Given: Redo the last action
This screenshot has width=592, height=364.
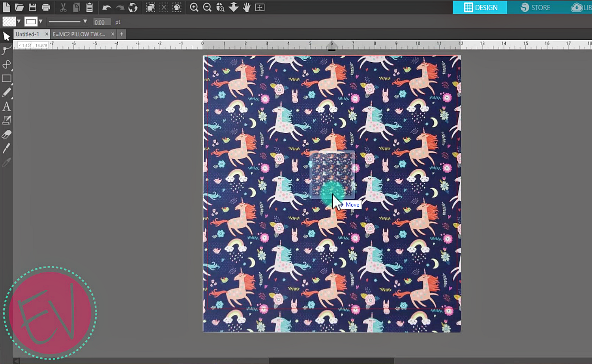Looking at the screenshot, I should [x=120, y=7].
